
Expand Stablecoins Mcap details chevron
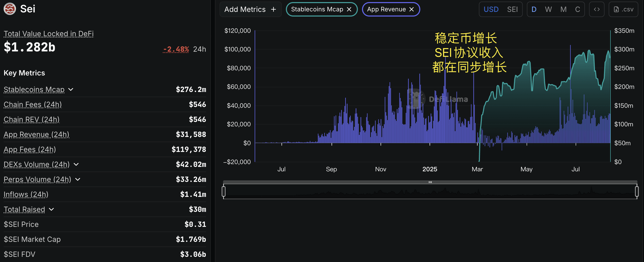coord(71,89)
